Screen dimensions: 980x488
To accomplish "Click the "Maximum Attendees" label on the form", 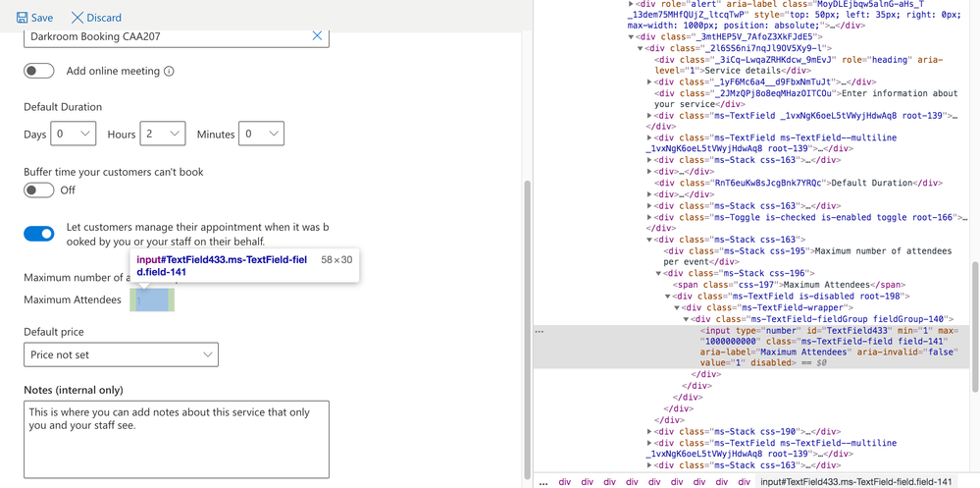I will [x=73, y=299].
